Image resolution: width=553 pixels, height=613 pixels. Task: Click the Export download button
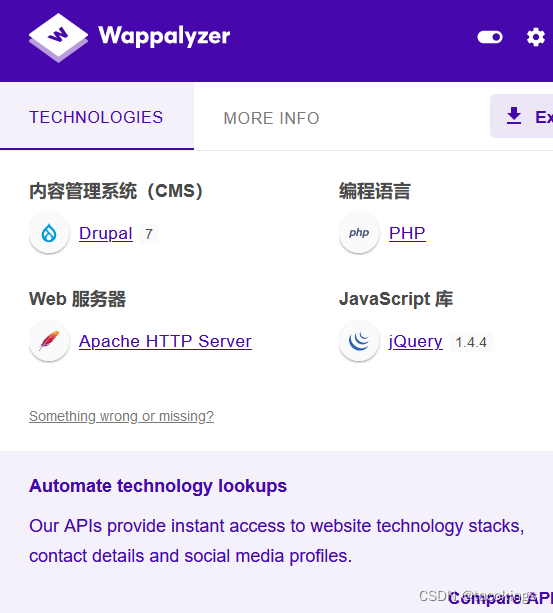point(521,116)
